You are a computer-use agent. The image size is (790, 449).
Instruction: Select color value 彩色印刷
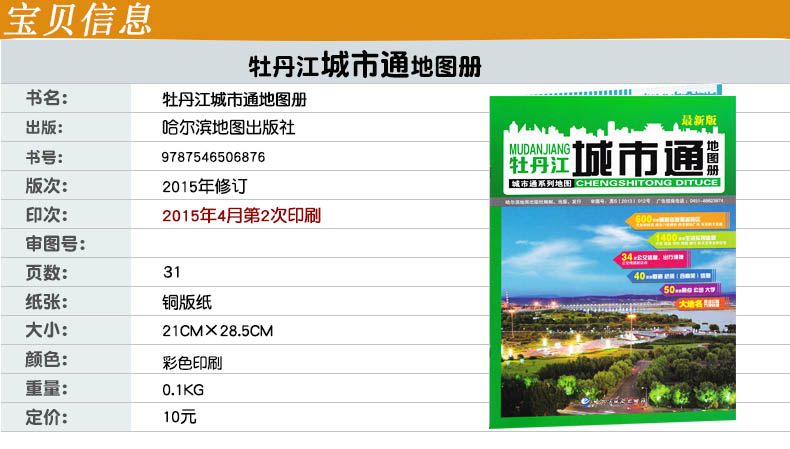(192, 363)
